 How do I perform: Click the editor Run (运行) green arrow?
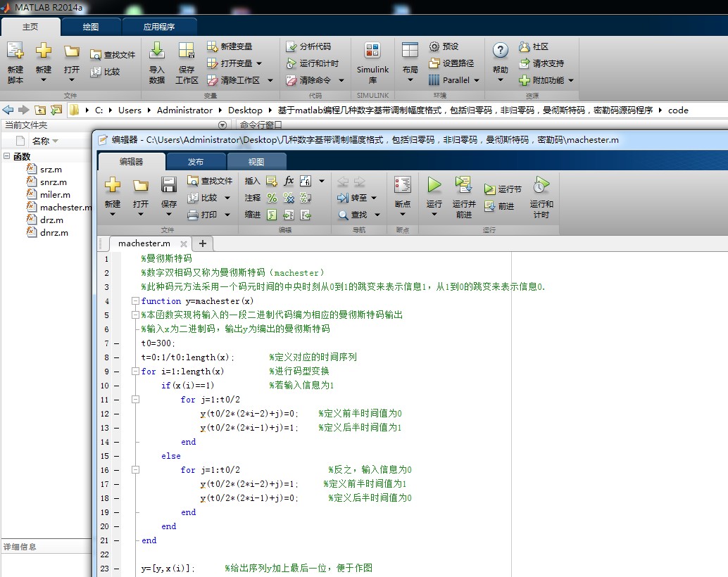[434, 185]
